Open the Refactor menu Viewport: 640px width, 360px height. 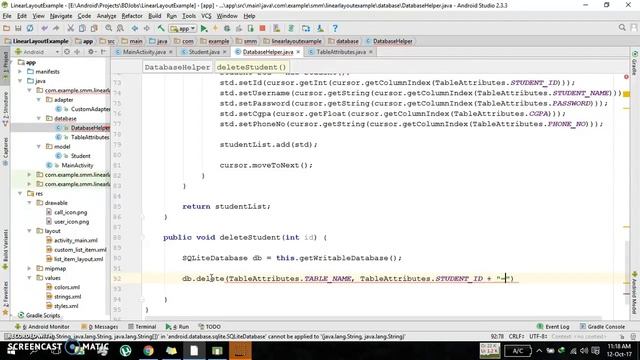pyautogui.click(x=132, y=16)
